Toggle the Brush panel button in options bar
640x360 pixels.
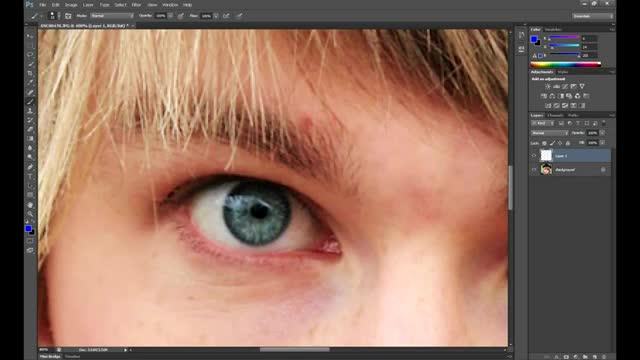pos(68,16)
